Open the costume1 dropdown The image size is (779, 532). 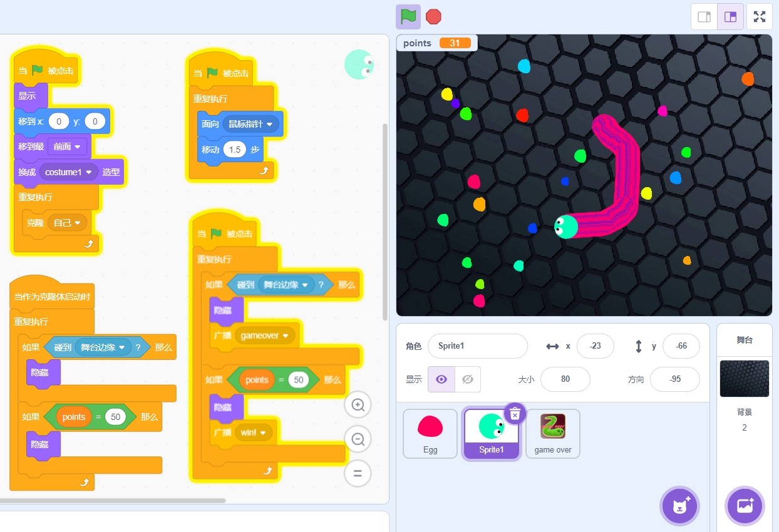(69, 172)
